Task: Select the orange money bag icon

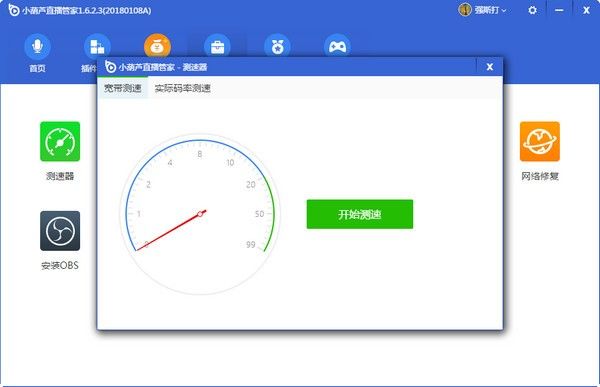Action: click(x=157, y=46)
